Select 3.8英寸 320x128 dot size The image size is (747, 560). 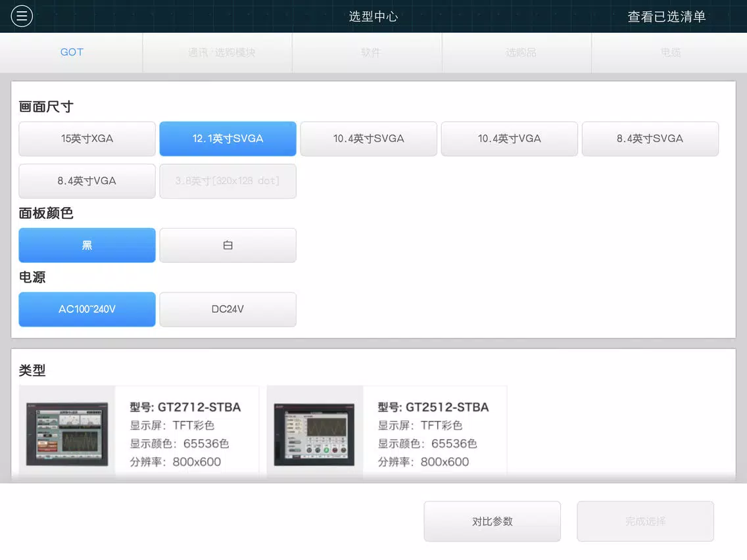tap(228, 181)
